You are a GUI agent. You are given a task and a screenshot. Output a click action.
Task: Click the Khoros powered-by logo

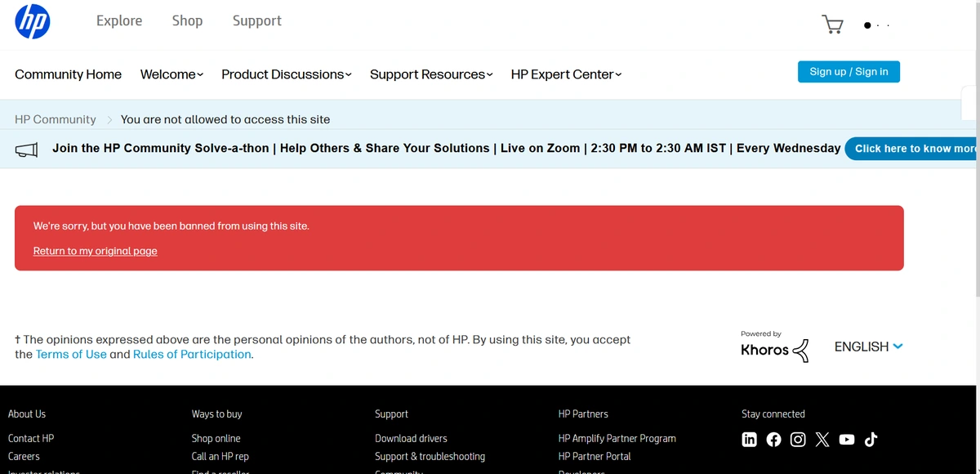[x=774, y=347]
